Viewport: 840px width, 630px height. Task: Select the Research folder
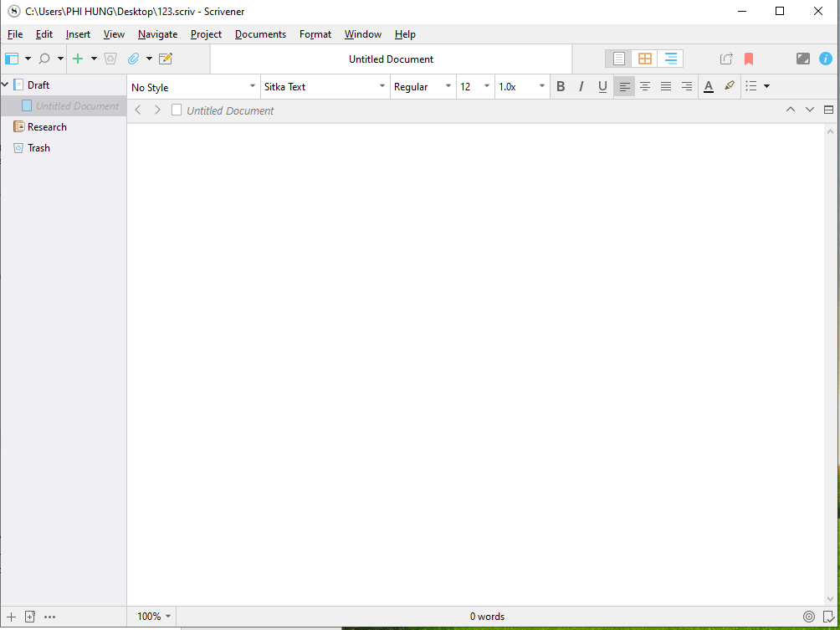[47, 127]
